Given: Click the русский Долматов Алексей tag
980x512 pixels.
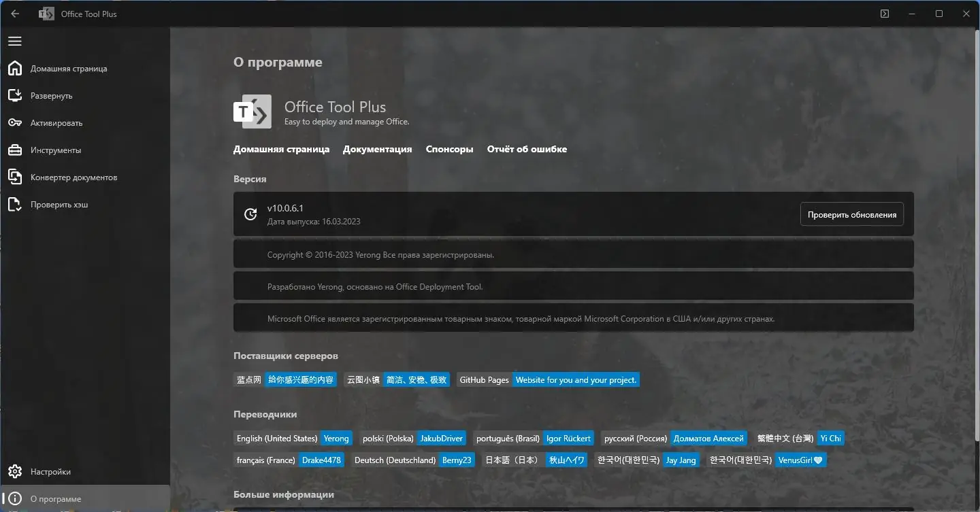Looking at the screenshot, I should point(674,438).
